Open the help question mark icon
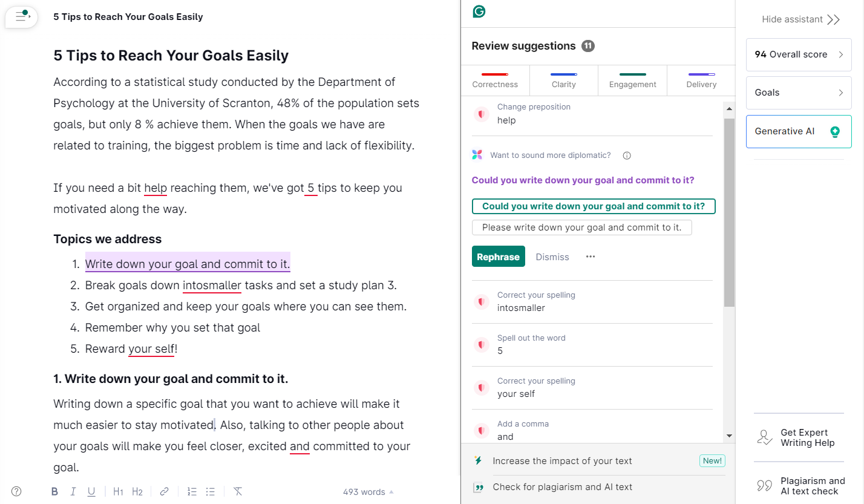The image size is (864, 504). 16,491
